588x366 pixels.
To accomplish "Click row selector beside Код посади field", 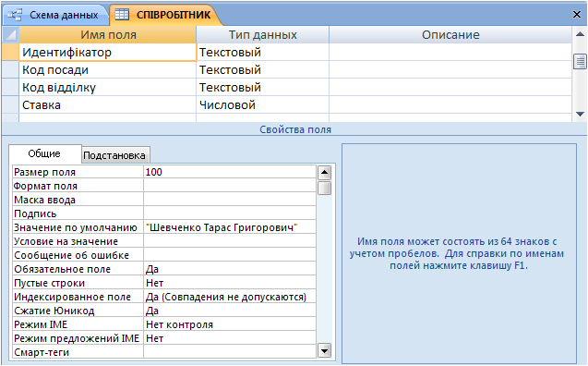I will coord(10,70).
